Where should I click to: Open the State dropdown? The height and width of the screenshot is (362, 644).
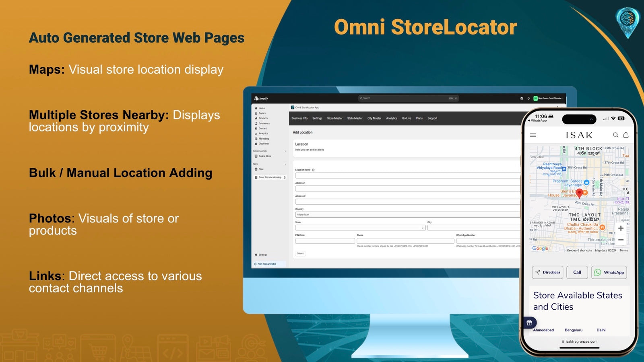tap(360, 228)
